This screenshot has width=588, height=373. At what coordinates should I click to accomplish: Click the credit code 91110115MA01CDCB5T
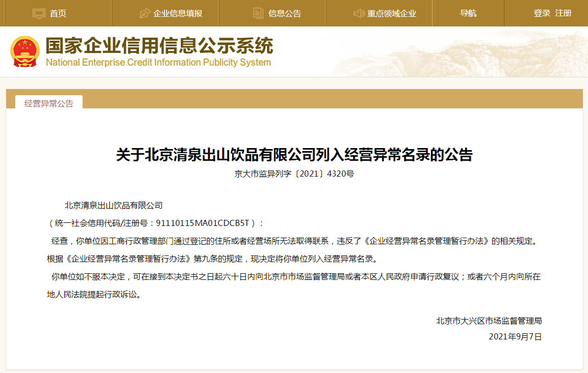tap(202, 223)
